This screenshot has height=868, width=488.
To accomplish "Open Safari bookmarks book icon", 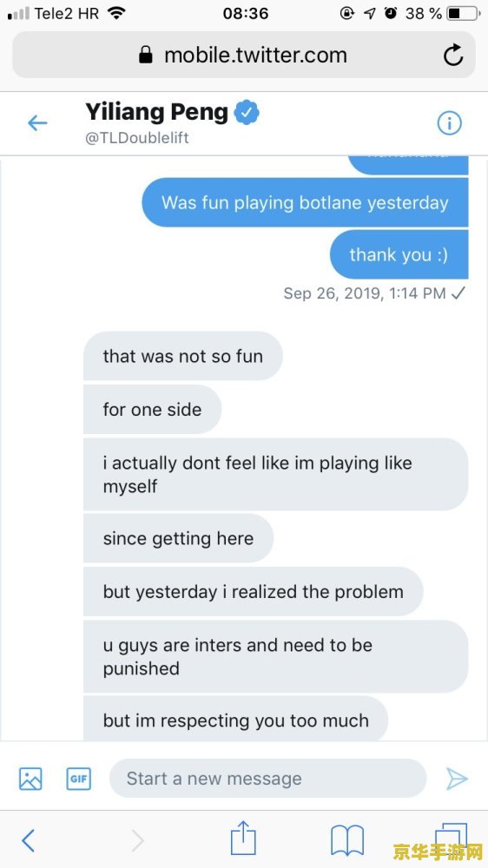I will (x=347, y=840).
